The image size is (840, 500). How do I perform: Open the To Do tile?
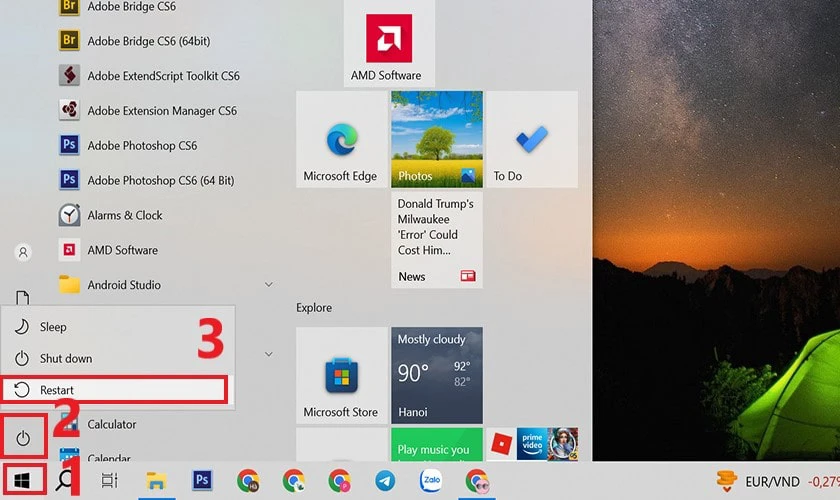[x=532, y=139]
